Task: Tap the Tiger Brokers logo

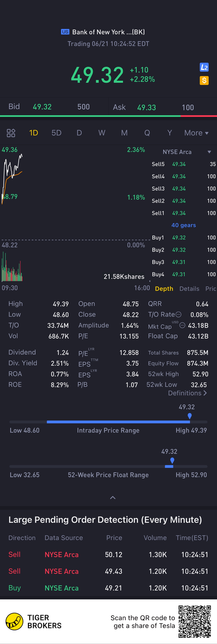Action: [x=14, y=621]
